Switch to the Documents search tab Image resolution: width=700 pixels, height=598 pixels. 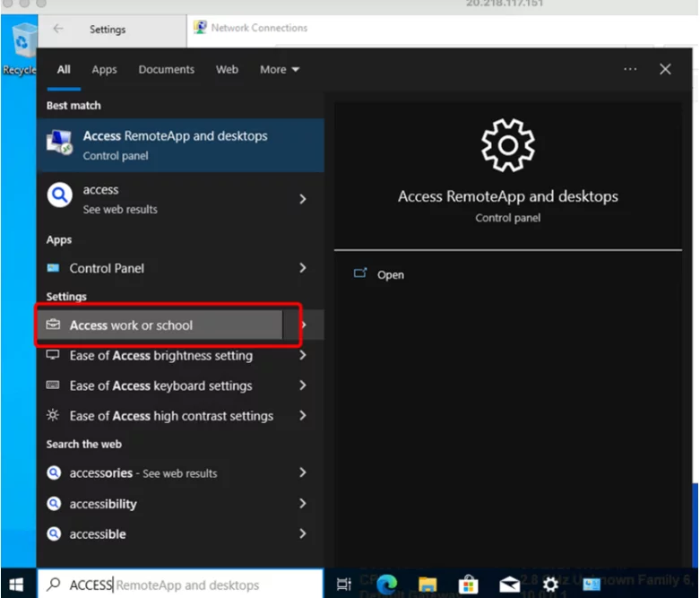tap(166, 70)
